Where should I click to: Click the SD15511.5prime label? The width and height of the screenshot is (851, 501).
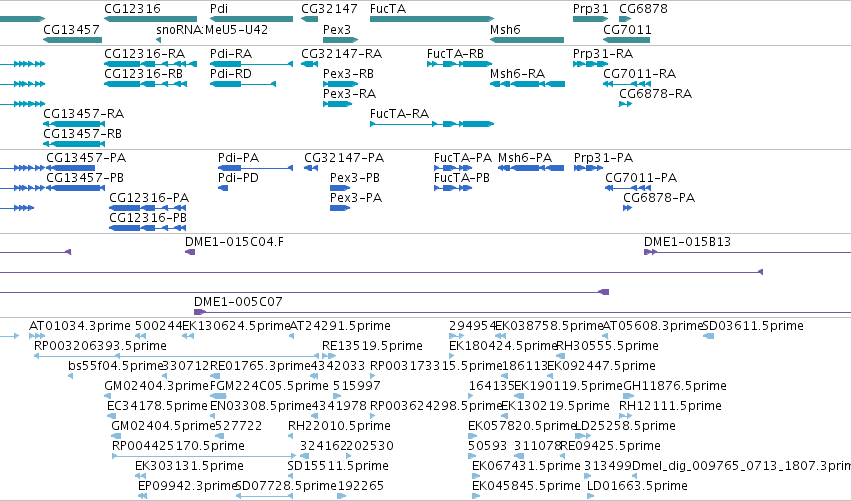point(338,466)
